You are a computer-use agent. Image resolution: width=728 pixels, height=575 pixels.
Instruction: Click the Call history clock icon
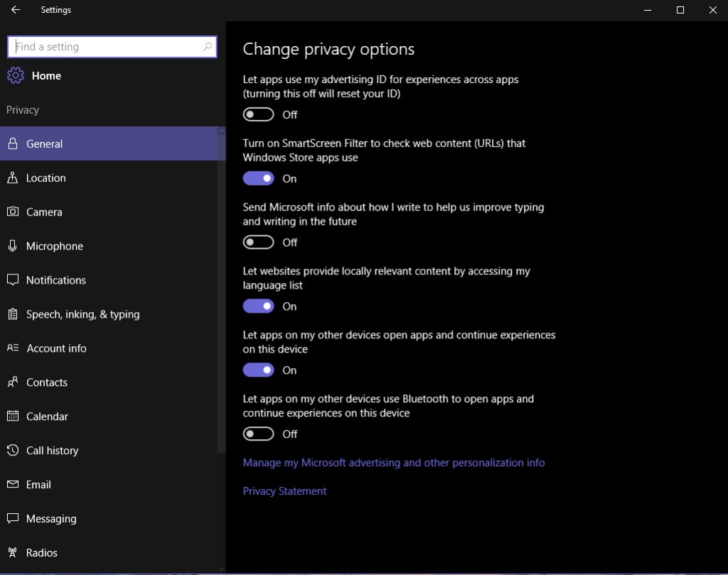[x=13, y=451]
